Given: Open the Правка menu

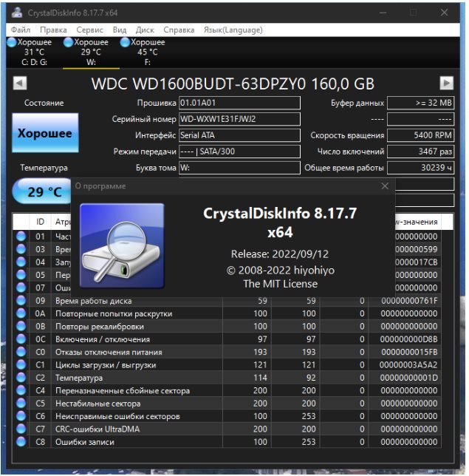Looking at the screenshot, I should point(53,30).
